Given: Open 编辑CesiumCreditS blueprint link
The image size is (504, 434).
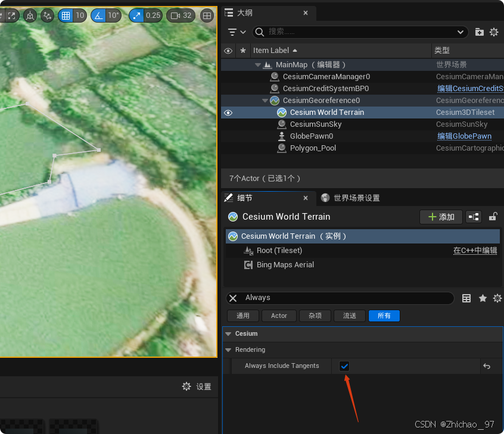Looking at the screenshot, I should pyautogui.click(x=470, y=89).
